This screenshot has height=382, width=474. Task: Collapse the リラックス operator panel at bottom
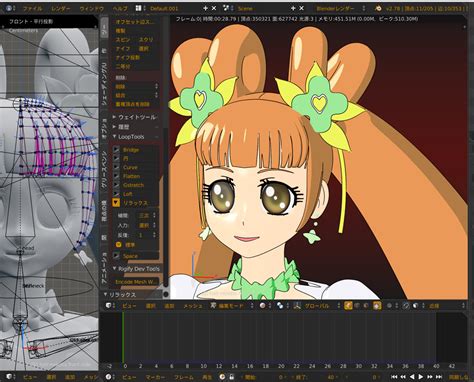tap(119, 295)
